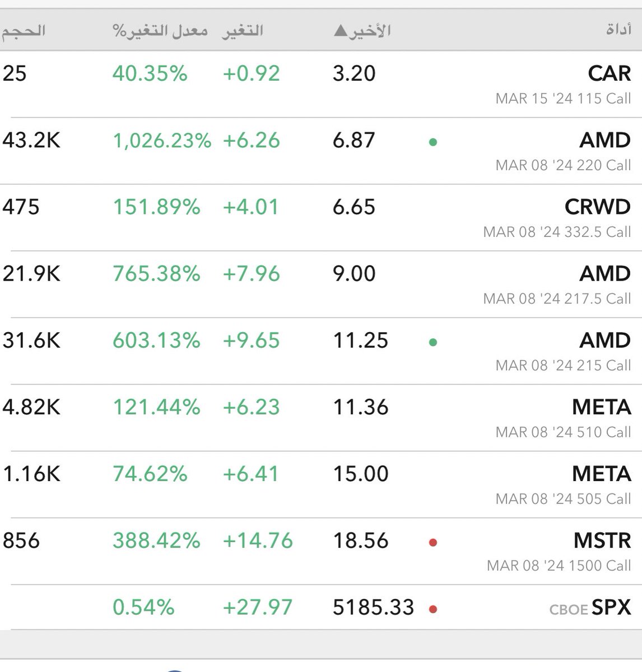Click change value +14.76
This screenshot has width=642, height=672.
(x=258, y=540)
